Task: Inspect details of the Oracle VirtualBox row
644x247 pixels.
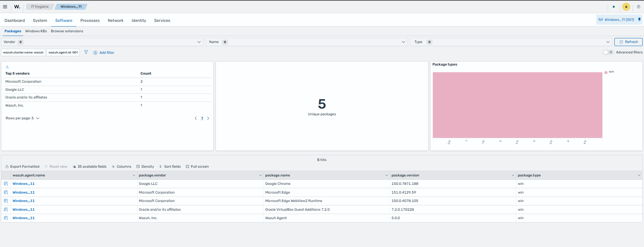Action: click(x=6, y=210)
